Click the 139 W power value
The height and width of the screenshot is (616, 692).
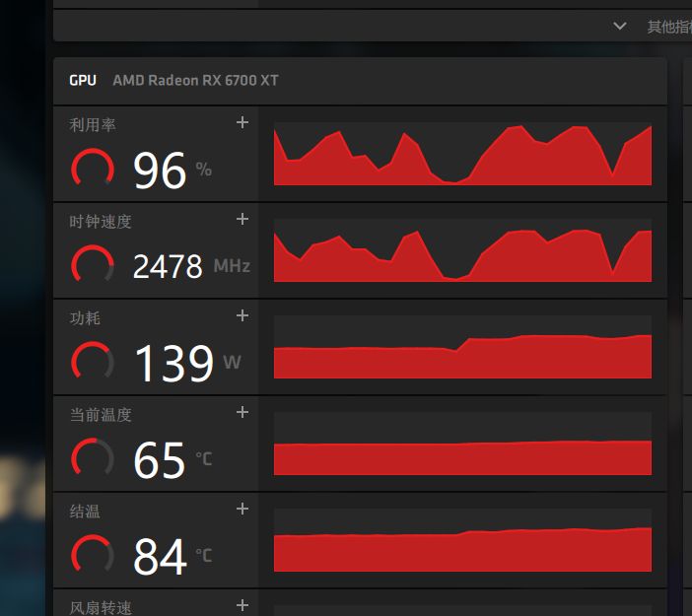point(188,363)
